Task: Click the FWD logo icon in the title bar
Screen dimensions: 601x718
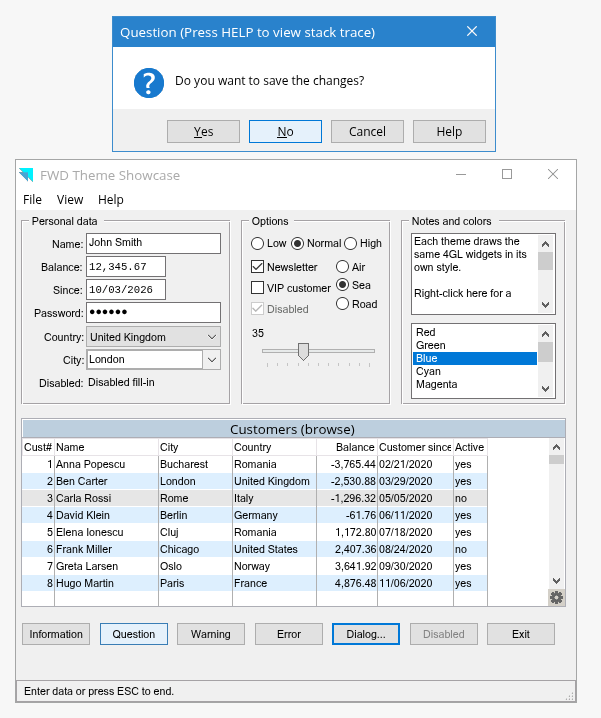Action: 27,174
